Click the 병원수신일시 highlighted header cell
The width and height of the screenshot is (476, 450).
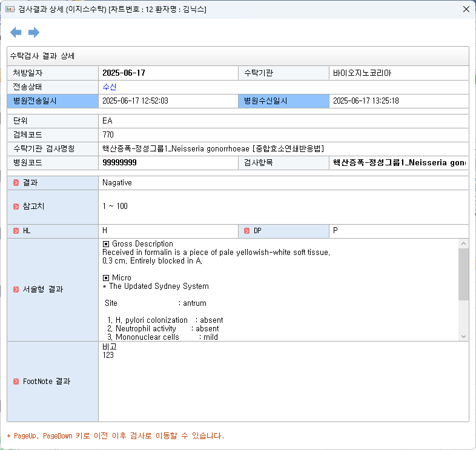pos(283,101)
